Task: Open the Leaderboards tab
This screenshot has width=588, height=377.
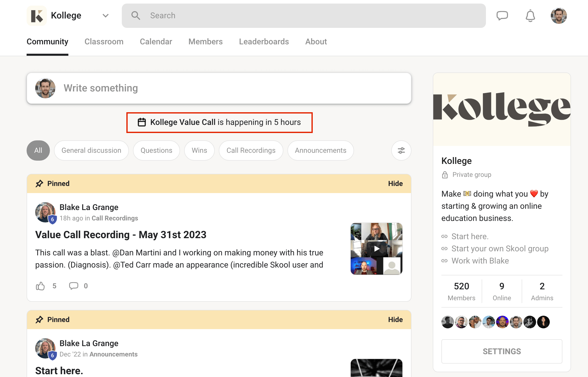Action: pos(264,41)
